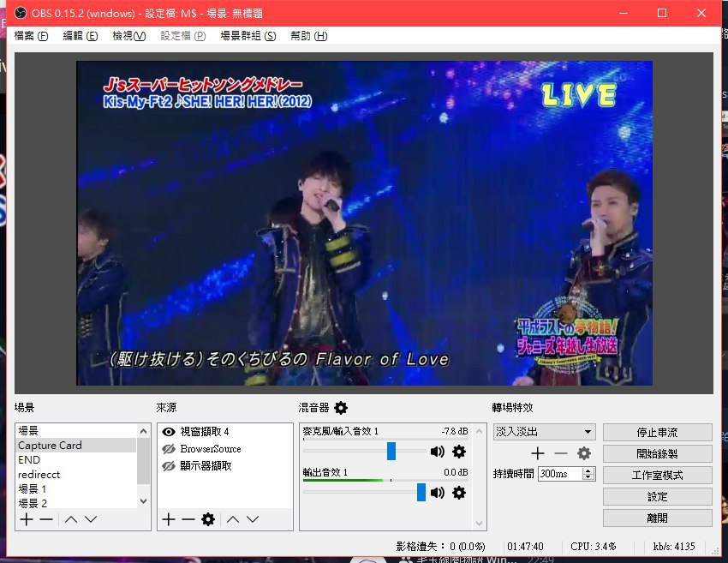Open 輸出音效 1 gear settings
Viewport: 728px width, 563px height.
pos(459,493)
